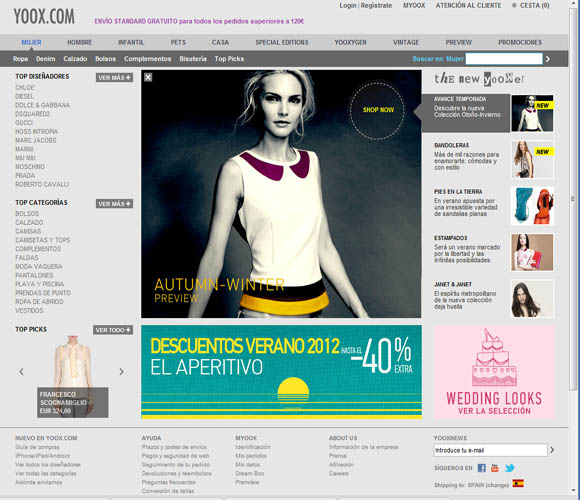Click the free shipping promo text link
The height and width of the screenshot is (500, 580).
coord(199,21)
